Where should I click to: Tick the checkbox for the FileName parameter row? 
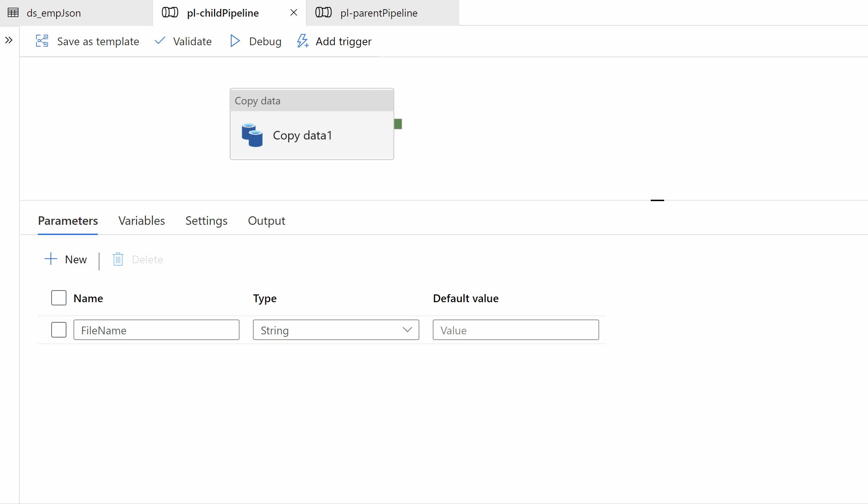tap(59, 330)
